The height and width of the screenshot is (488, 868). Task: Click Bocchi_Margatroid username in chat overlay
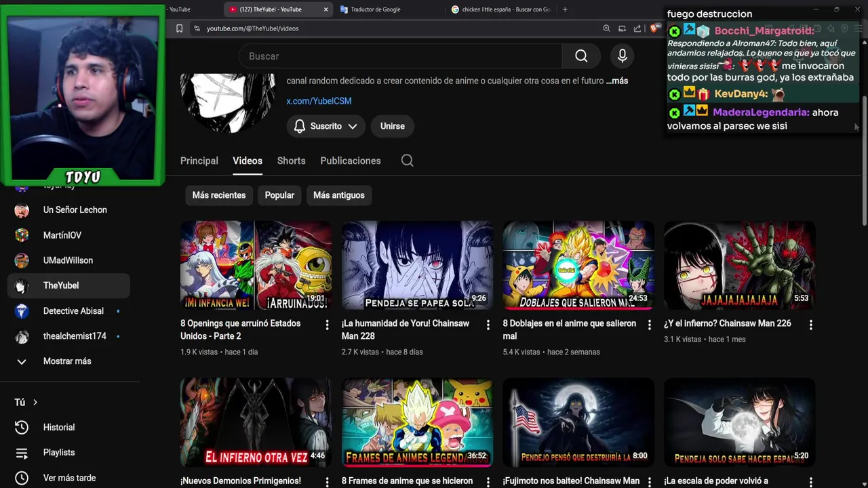coord(764,31)
